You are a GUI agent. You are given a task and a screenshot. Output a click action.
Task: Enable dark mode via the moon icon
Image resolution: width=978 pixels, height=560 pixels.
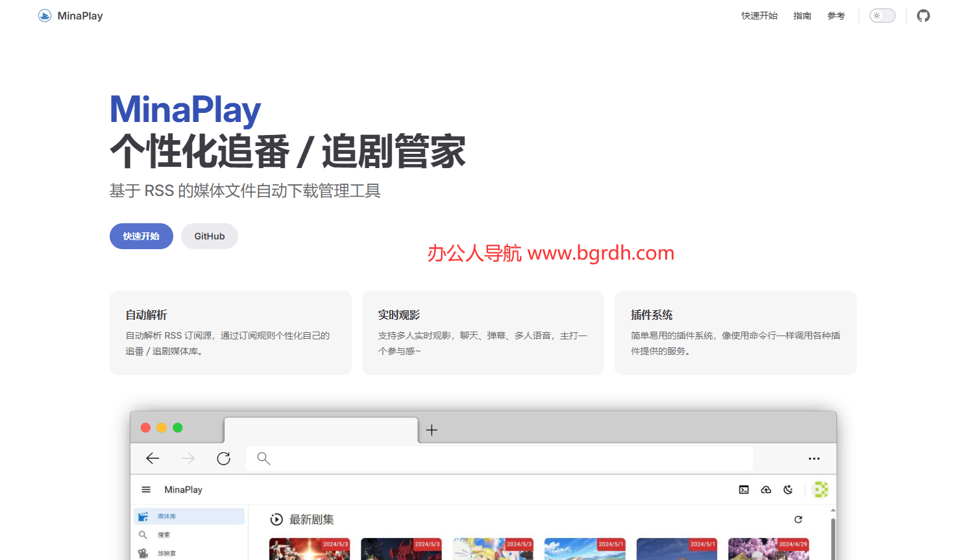coord(788,489)
